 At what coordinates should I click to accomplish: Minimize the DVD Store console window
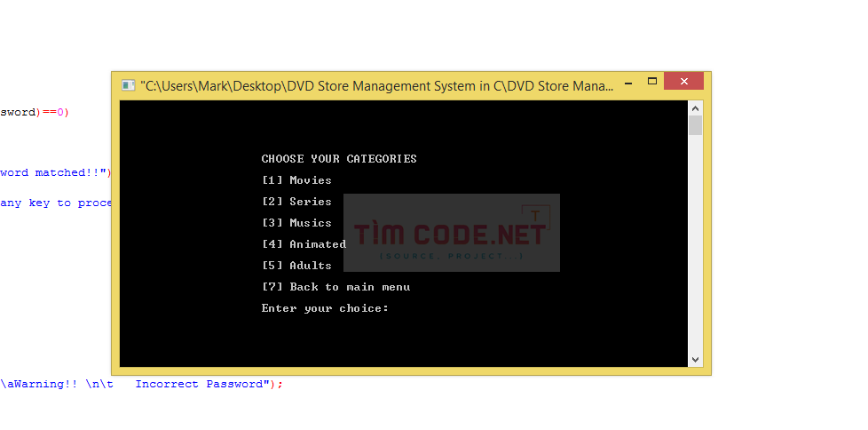coord(628,84)
